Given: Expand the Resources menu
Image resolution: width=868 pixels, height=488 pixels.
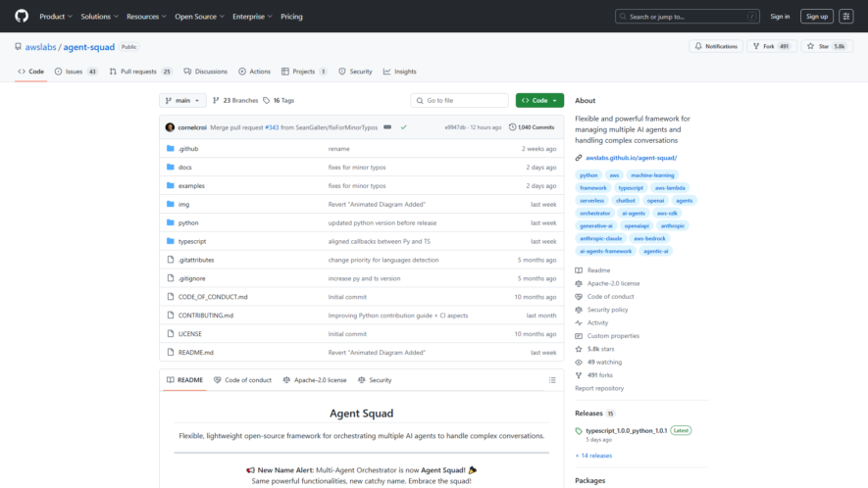Looking at the screenshot, I should click(x=147, y=17).
